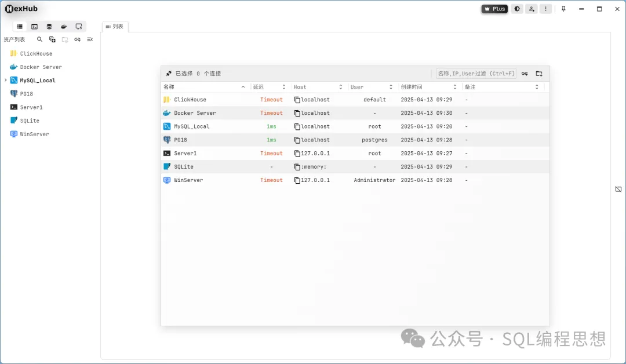The height and width of the screenshot is (364, 626).
Task: Click the name, IP, User filter field
Action: 476,74
